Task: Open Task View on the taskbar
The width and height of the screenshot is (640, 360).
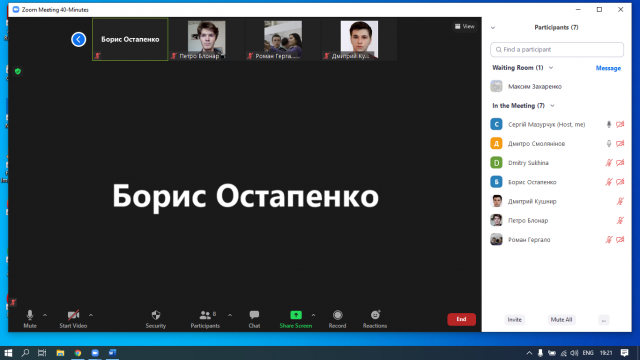Action: tap(42, 353)
